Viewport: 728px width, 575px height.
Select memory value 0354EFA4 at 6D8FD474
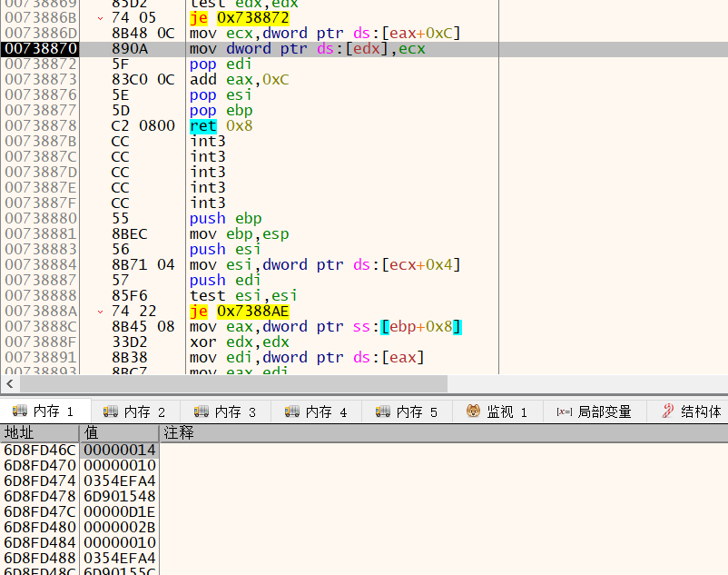pos(120,481)
